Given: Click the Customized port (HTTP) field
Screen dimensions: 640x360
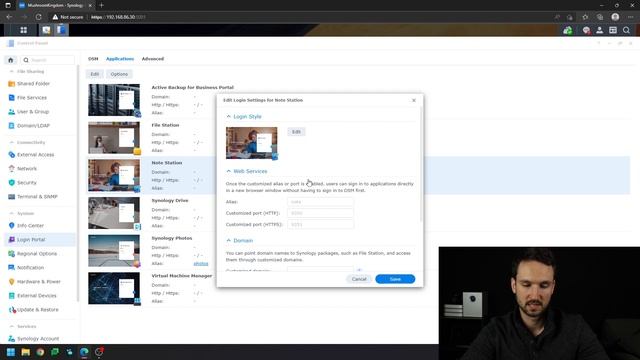Looking at the screenshot, I should [x=320, y=213].
